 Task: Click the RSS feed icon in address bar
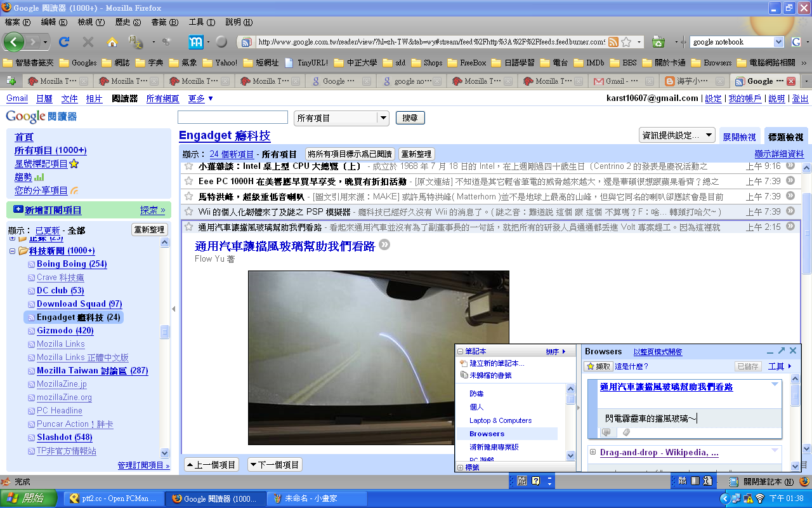613,42
